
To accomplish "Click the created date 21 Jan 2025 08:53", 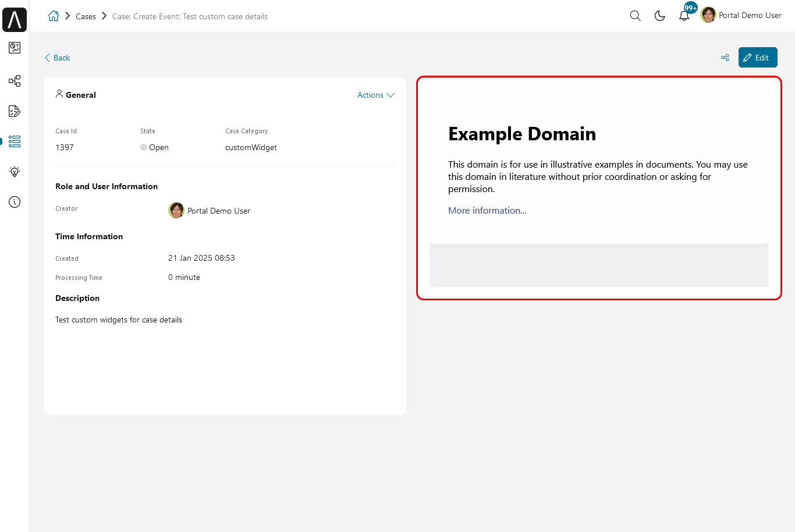I will pyautogui.click(x=201, y=258).
